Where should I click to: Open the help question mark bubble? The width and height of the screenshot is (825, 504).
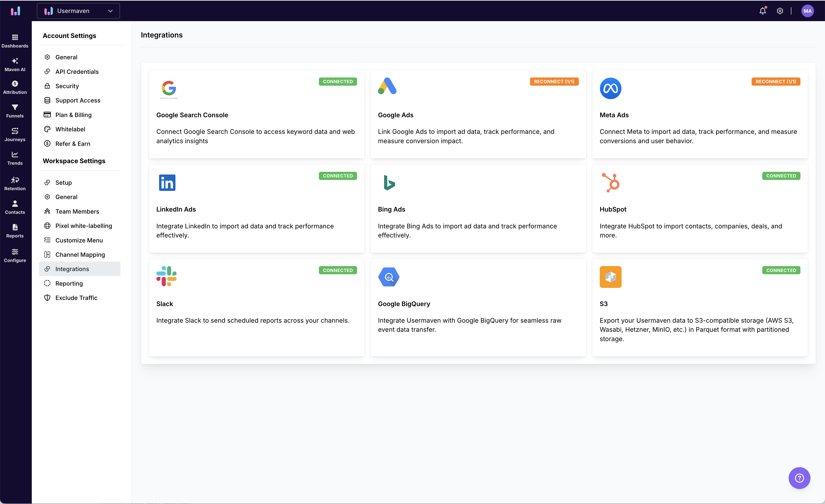[x=799, y=478]
